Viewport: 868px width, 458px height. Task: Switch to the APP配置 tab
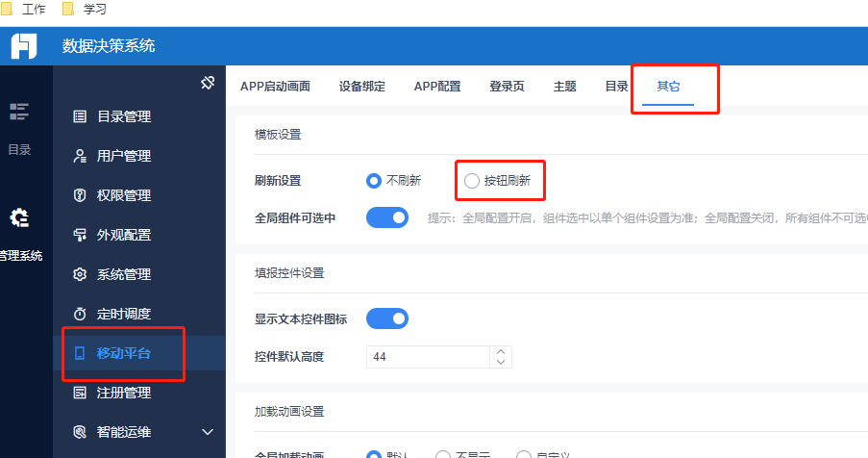tap(437, 87)
